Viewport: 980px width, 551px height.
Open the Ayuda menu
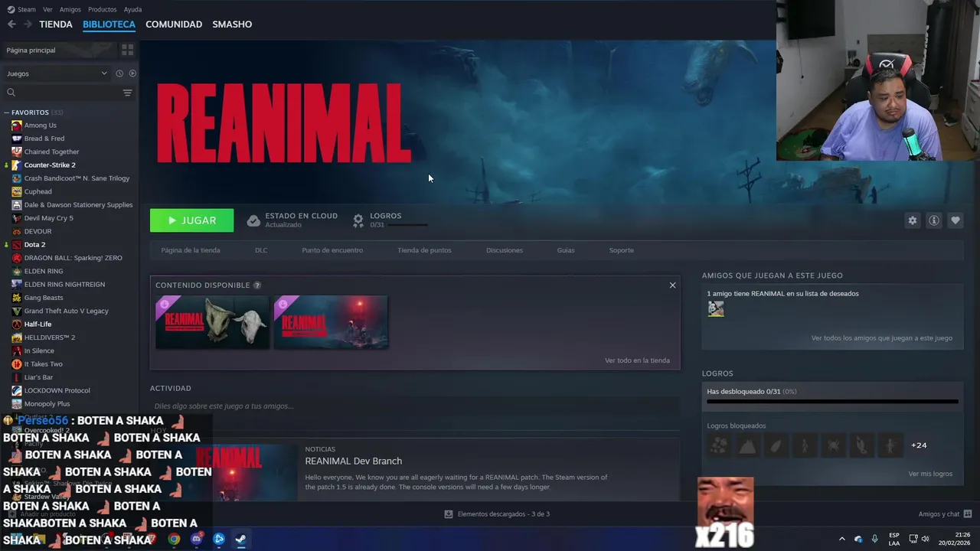point(132,9)
